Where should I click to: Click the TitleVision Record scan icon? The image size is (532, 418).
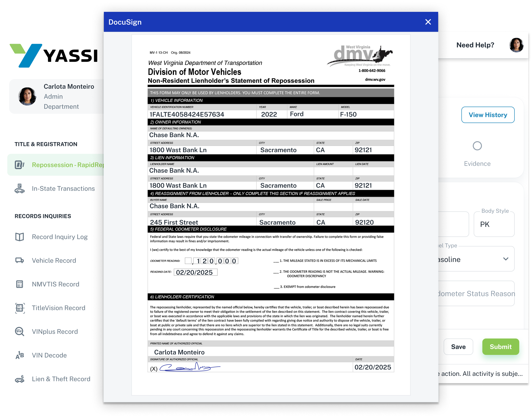click(x=20, y=308)
